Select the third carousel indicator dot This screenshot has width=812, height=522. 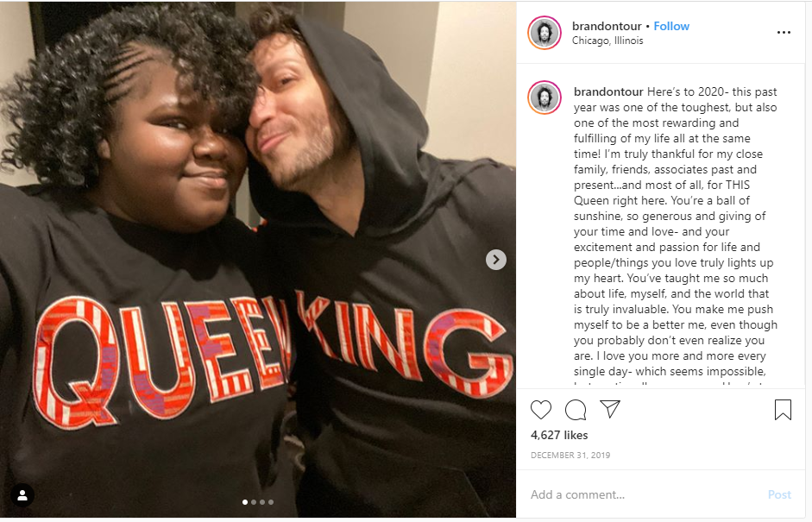(262, 500)
